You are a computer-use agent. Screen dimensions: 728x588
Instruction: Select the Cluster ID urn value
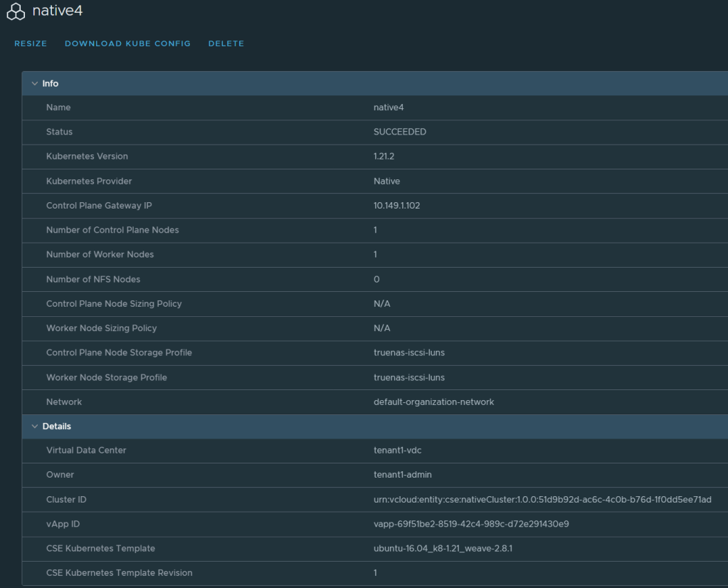[x=542, y=500]
